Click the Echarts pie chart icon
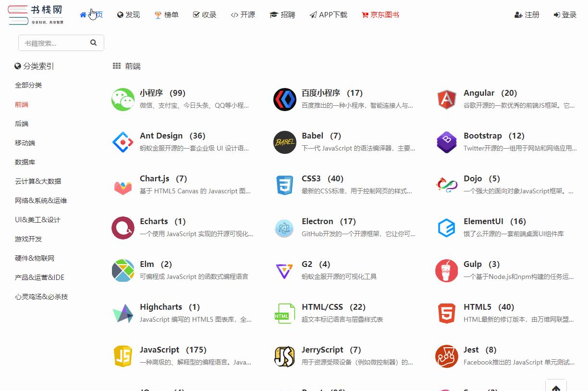 point(122,227)
